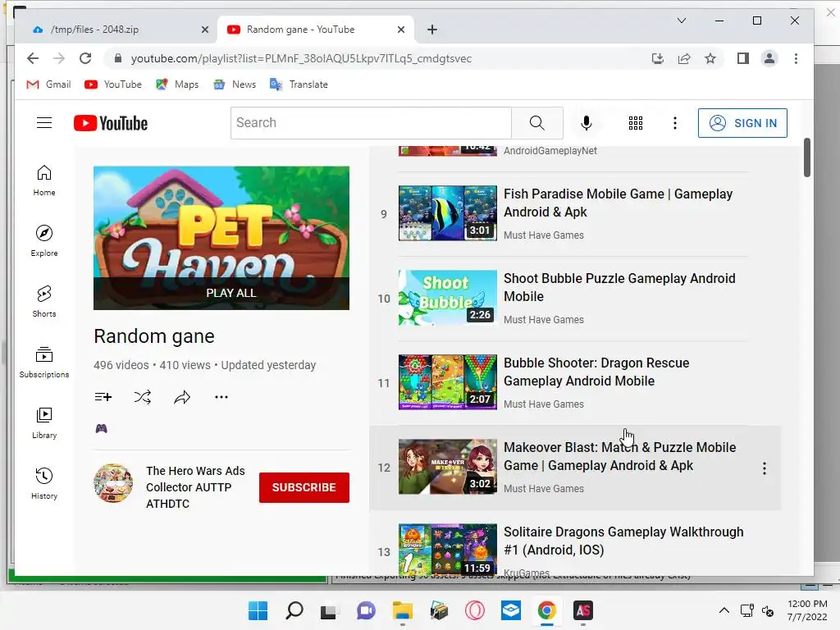Open Shorts in sidebar
The width and height of the screenshot is (840, 630).
(44, 302)
